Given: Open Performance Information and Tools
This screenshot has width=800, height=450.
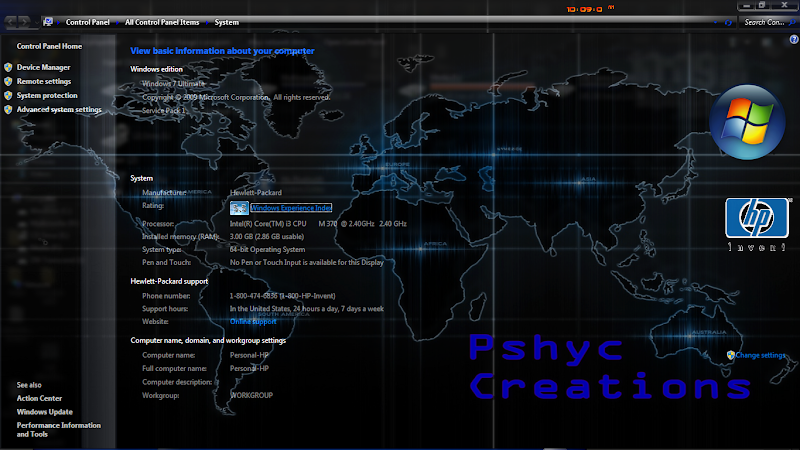Looking at the screenshot, I should click(x=59, y=430).
